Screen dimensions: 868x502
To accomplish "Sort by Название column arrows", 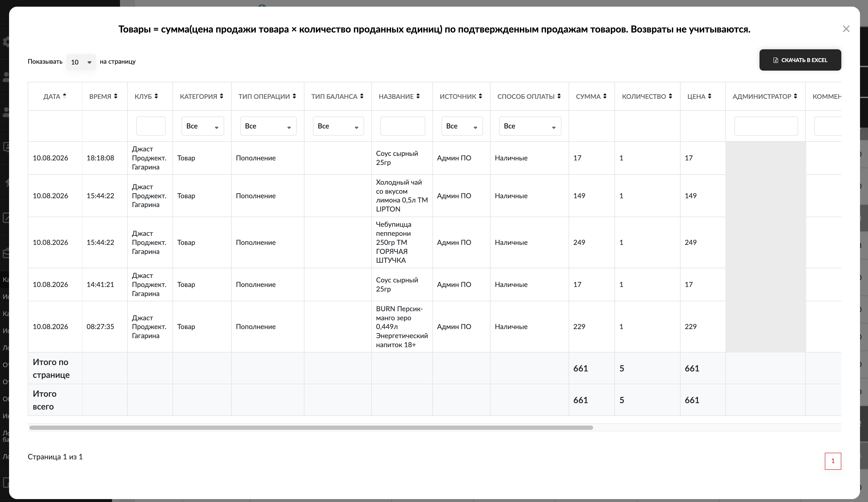I will 418,96.
